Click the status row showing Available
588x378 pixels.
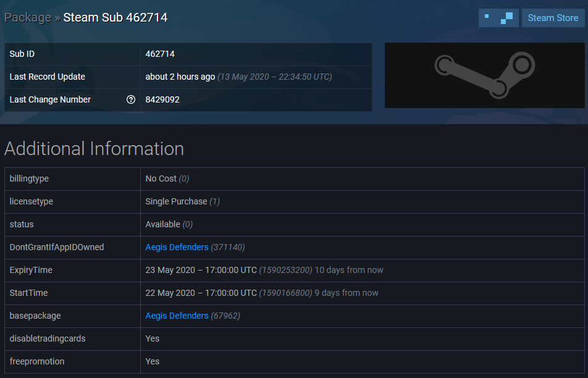(x=166, y=224)
